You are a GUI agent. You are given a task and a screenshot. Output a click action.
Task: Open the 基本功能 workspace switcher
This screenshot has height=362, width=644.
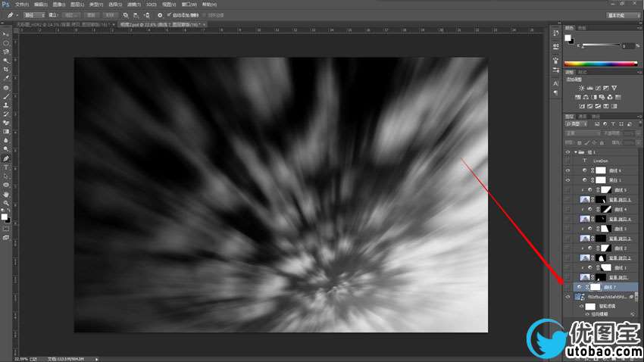pyautogui.click(x=624, y=15)
